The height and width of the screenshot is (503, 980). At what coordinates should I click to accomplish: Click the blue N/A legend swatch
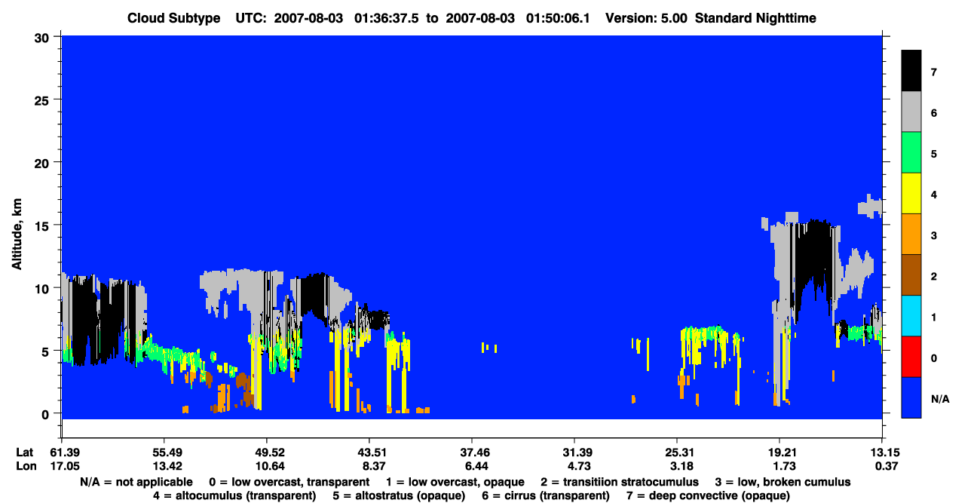point(911,397)
